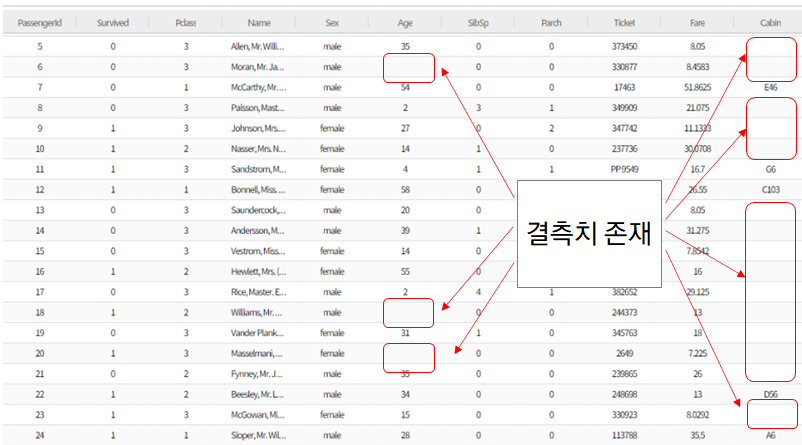Select the 'Sloper, Mr. Wil...' name cell
The image size is (802, 445).
(258, 435)
